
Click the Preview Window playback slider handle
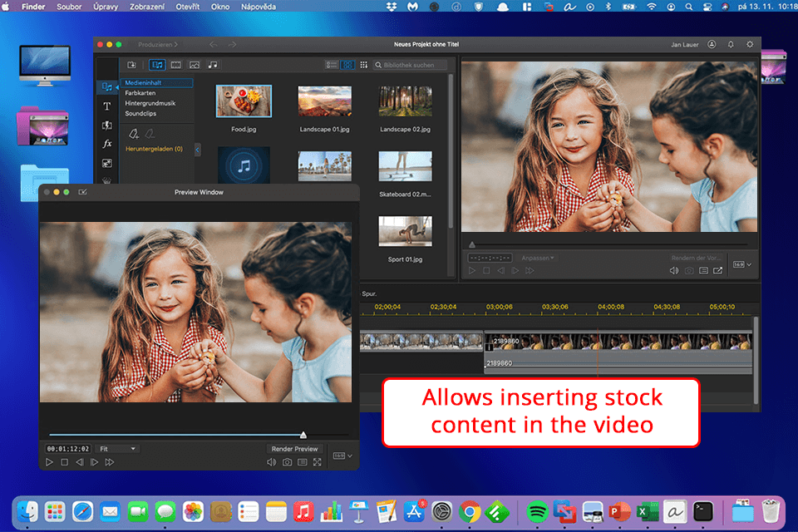coord(303,435)
